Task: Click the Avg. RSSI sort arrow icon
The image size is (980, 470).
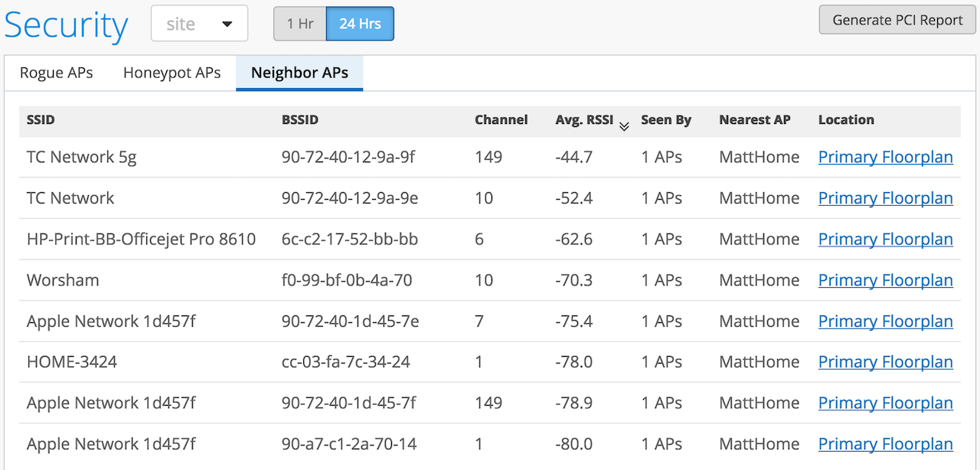Action: tap(624, 126)
